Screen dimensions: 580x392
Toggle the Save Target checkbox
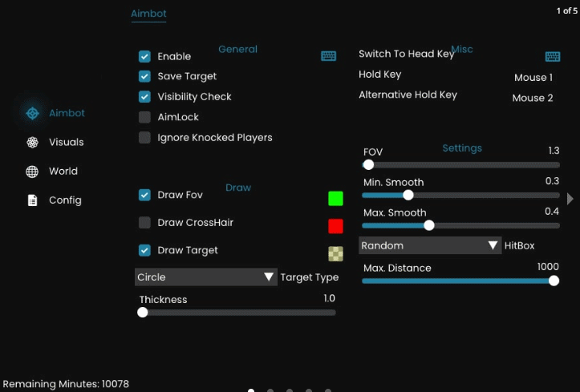coord(144,77)
